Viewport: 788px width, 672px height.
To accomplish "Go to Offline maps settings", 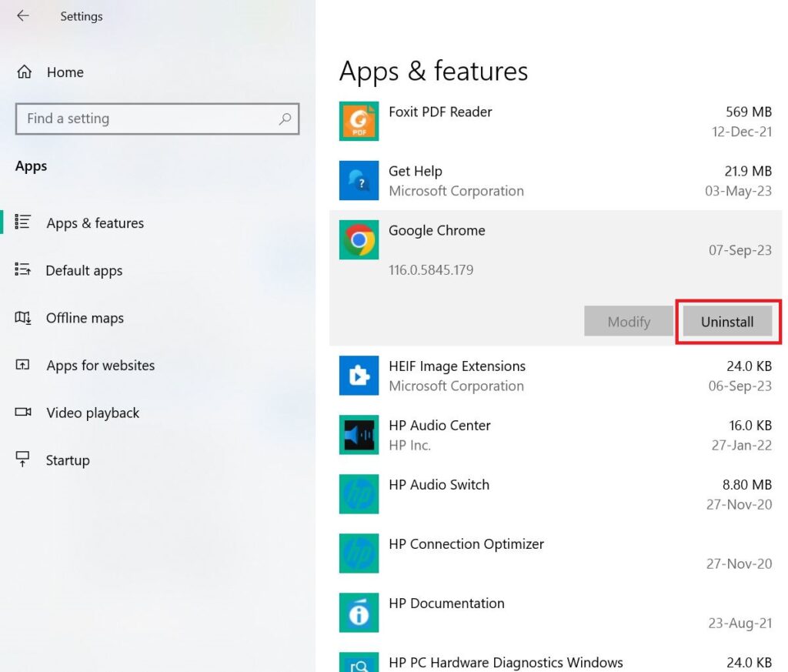I will tap(85, 318).
